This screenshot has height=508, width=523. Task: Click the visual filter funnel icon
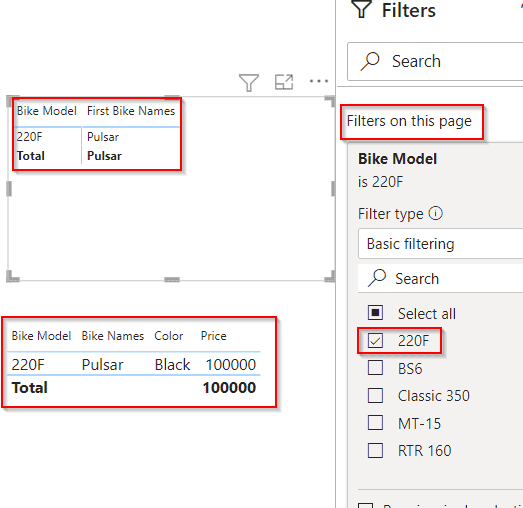249,82
